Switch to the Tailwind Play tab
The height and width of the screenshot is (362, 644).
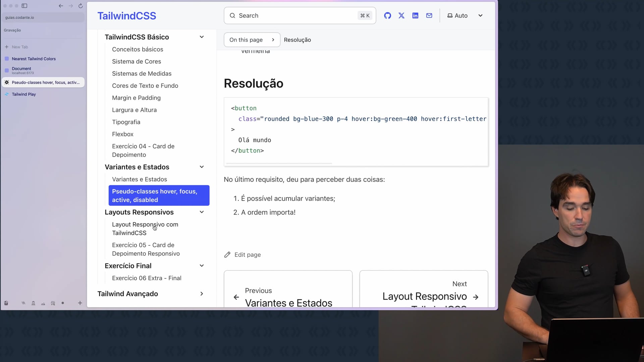point(24,94)
